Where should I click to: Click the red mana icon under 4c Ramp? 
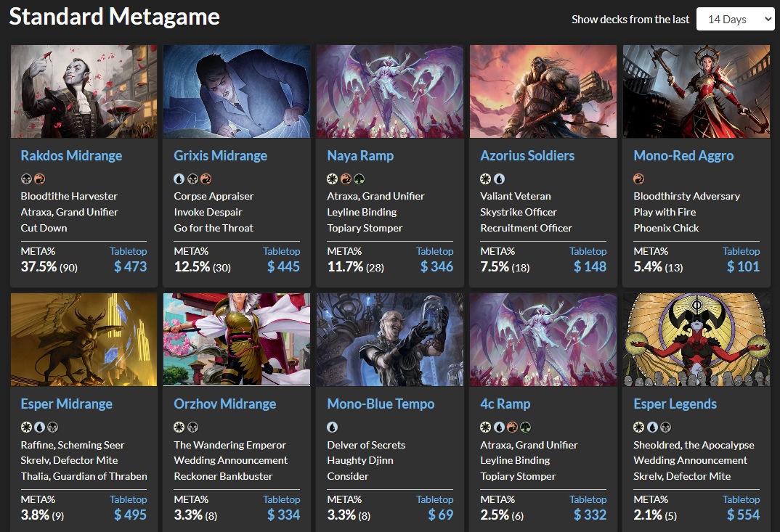pos(512,427)
